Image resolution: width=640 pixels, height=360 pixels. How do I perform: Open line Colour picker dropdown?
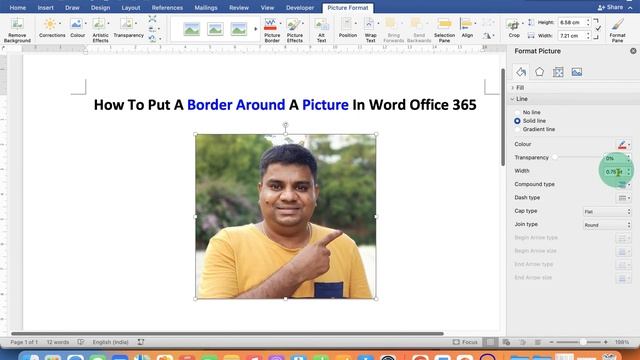(x=623, y=144)
